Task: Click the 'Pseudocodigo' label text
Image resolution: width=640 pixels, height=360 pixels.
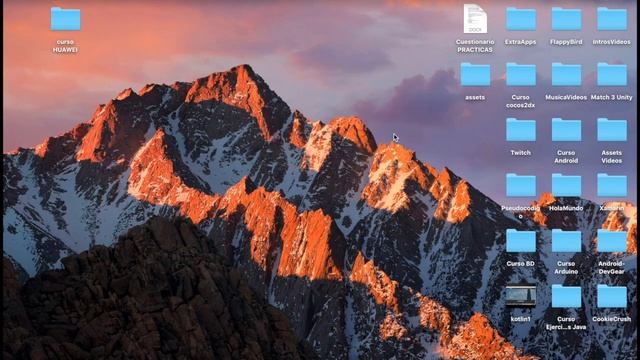Action: [521, 212]
